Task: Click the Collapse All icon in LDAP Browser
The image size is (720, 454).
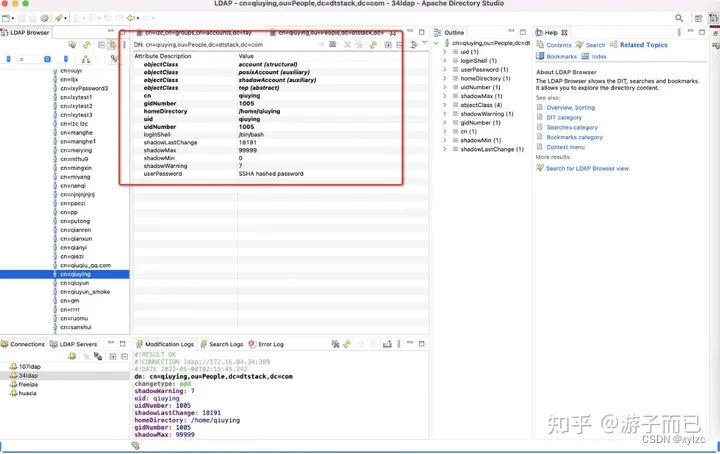Action: [x=101, y=45]
